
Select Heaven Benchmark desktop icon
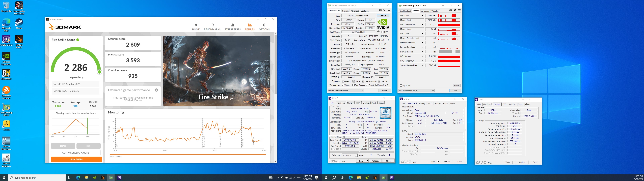coord(6,143)
